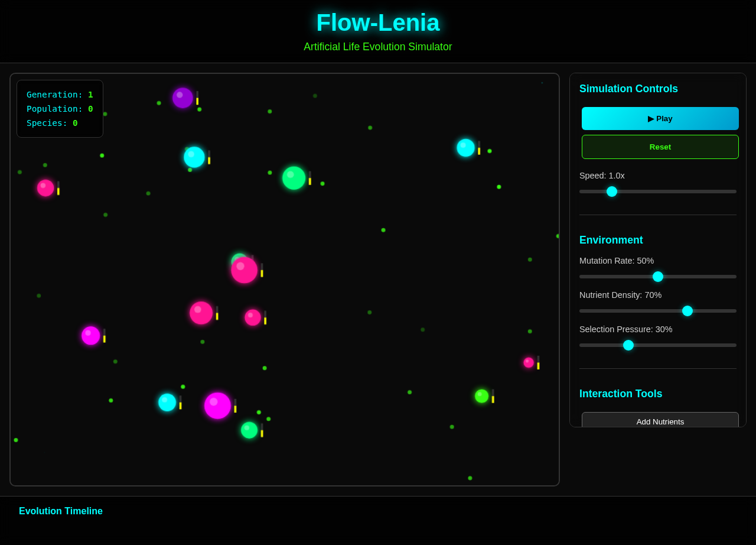
Task: Click the Nutrient Density slider handle
Action: (687, 310)
